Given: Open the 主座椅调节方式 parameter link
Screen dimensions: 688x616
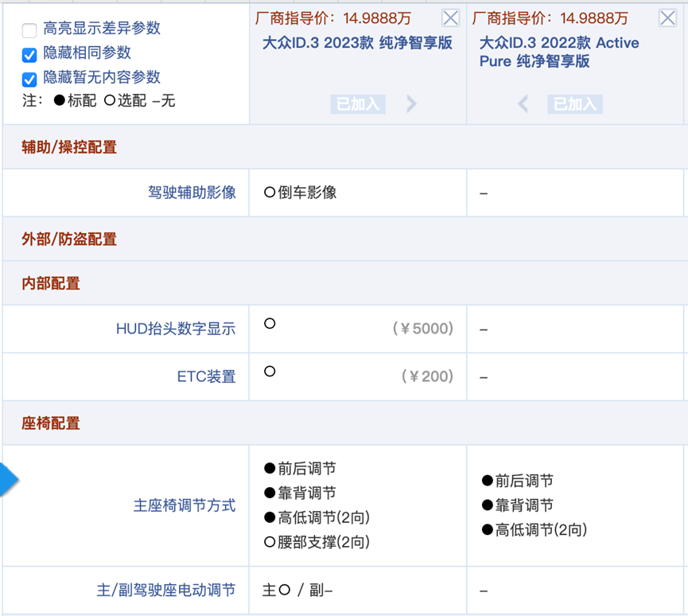Looking at the screenshot, I should click(x=185, y=505).
